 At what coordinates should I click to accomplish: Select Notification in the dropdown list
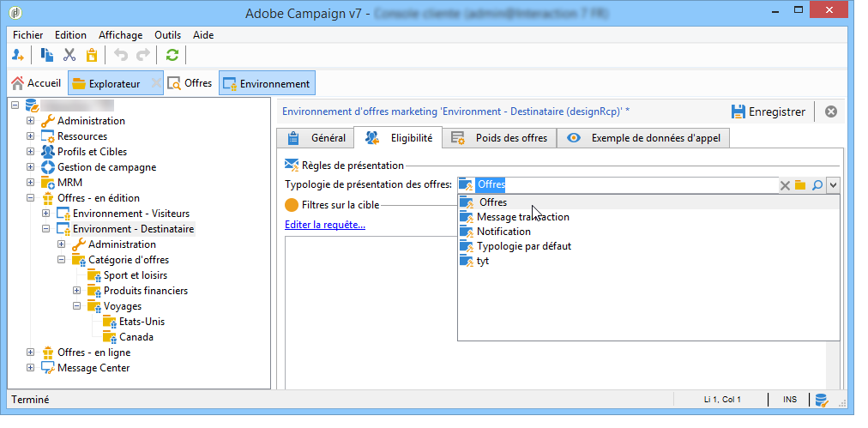[x=648, y=232]
